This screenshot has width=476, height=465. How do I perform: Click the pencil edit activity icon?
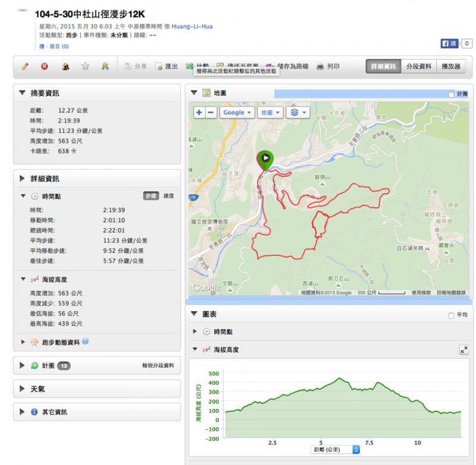(25, 66)
